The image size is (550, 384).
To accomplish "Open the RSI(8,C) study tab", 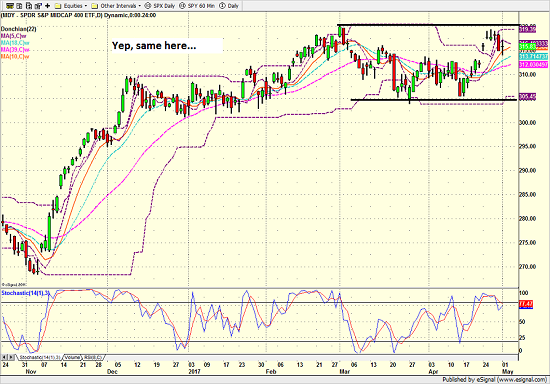I will pos(93,357).
